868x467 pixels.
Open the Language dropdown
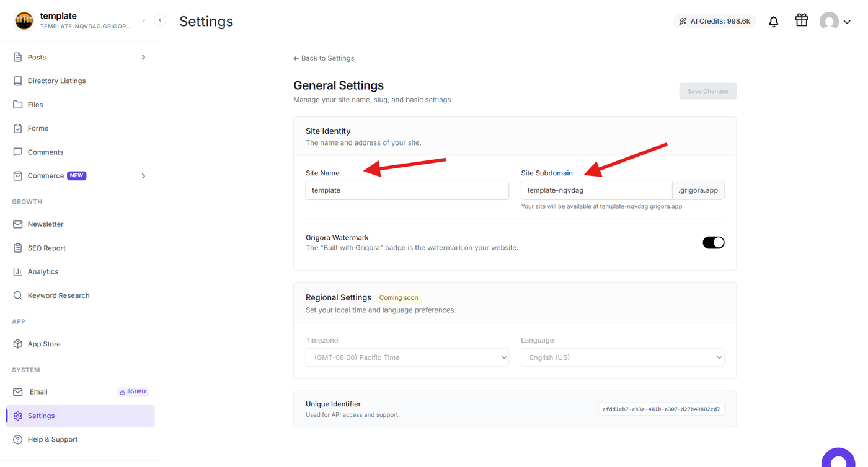click(622, 357)
